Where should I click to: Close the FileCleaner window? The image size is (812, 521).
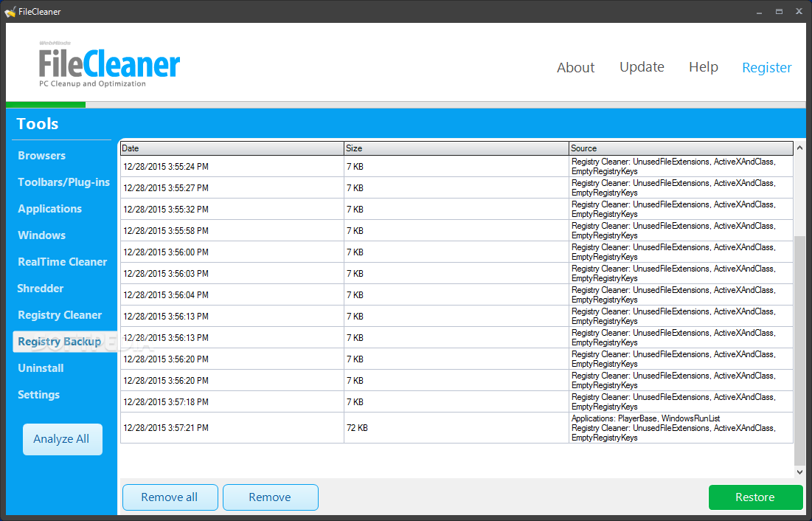pyautogui.click(x=799, y=11)
